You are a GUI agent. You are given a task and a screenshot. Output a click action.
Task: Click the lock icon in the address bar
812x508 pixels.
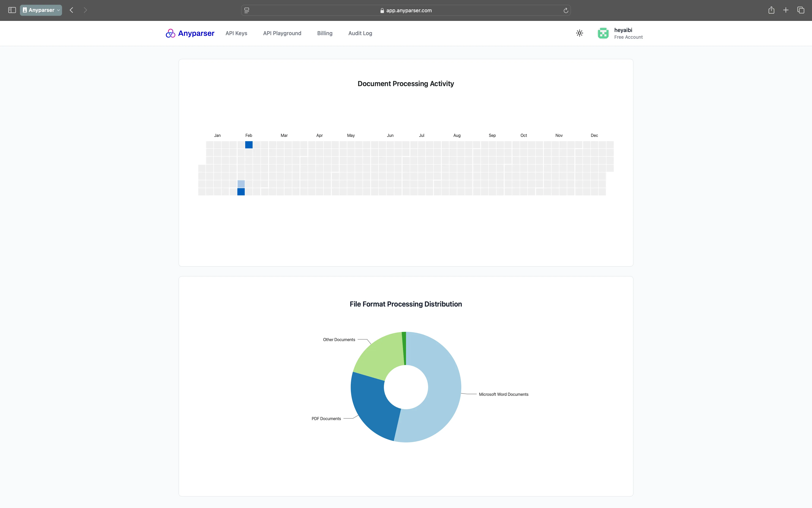click(382, 10)
